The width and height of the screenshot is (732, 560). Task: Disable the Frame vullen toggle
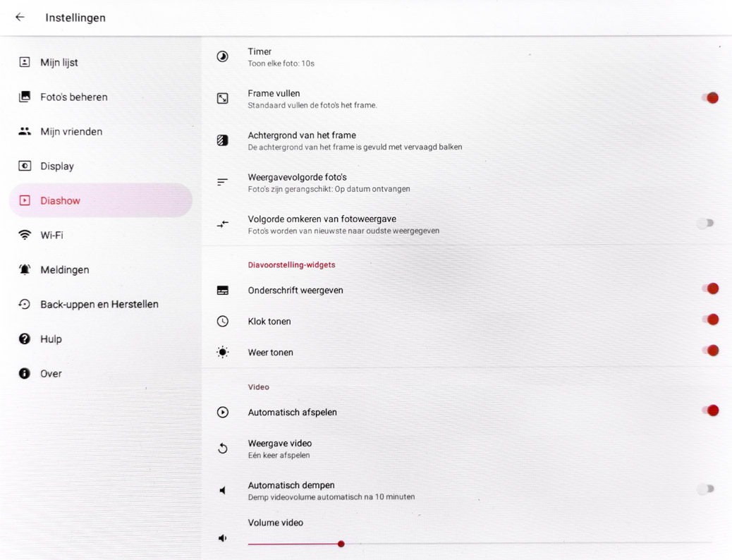(709, 98)
